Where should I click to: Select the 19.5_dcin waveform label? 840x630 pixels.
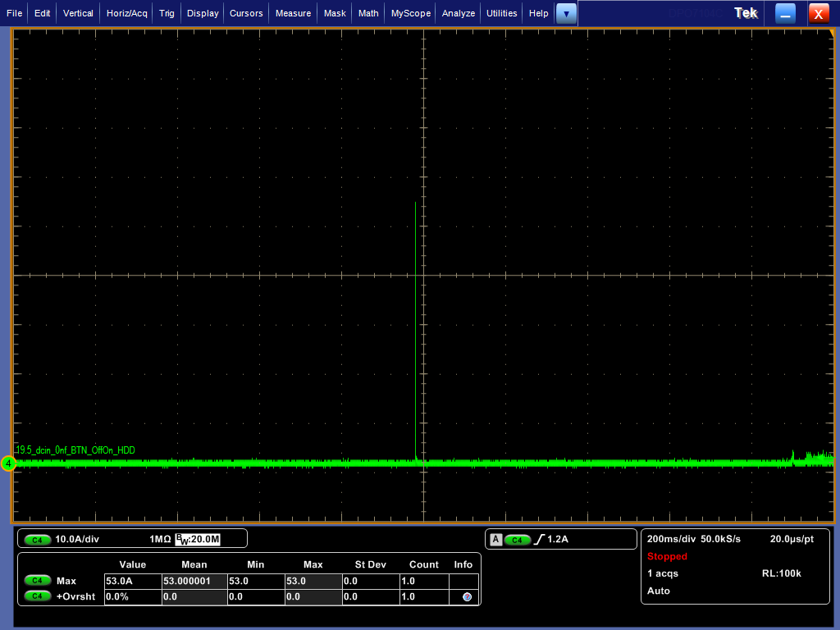click(75, 450)
